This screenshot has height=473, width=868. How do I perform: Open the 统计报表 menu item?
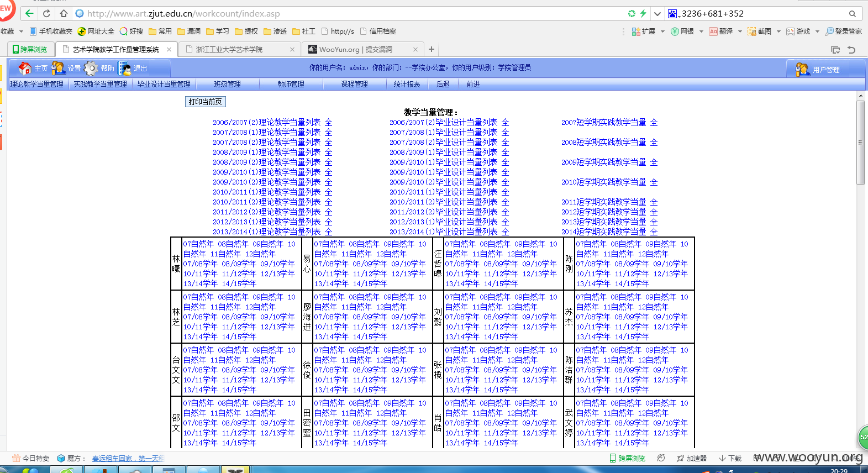coord(407,84)
